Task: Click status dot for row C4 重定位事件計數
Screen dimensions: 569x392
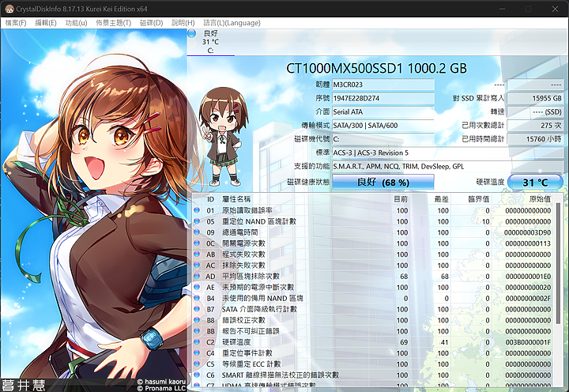Action: click(x=197, y=352)
